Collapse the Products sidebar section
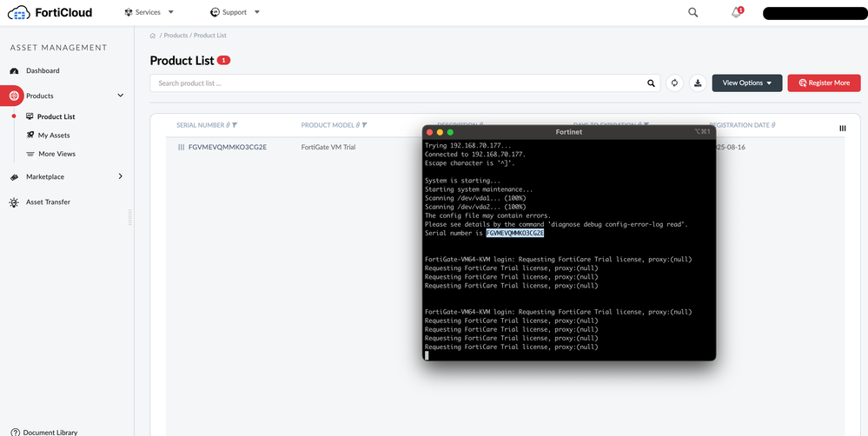Viewport: 868px width, 436px height. click(x=120, y=96)
